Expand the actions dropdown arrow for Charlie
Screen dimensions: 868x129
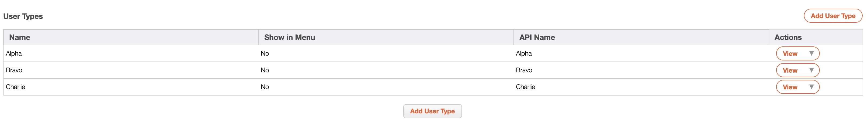coord(811,87)
